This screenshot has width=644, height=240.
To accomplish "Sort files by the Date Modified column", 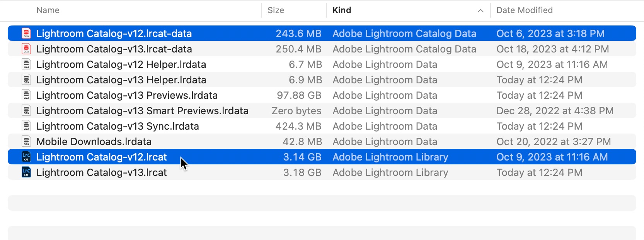I will coord(524,10).
